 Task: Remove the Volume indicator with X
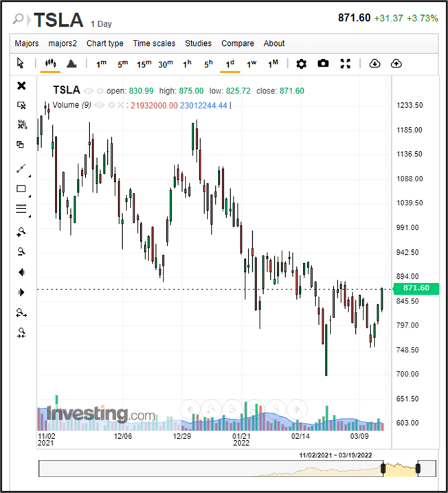[120, 105]
